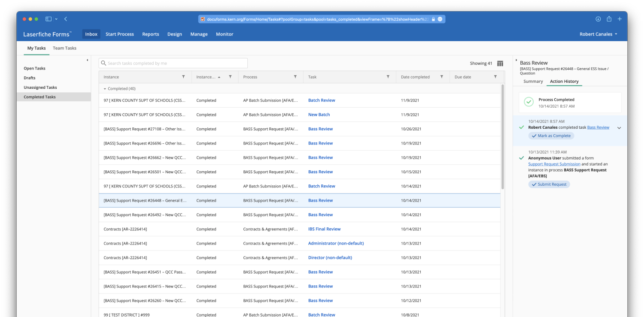644x317 pixels.
Task: Select Completed Tasks in sidebar
Action: click(54, 97)
